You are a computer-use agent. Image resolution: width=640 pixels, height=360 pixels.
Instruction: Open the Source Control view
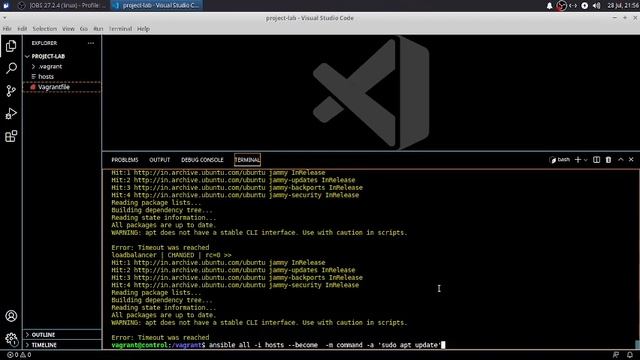(x=11, y=91)
